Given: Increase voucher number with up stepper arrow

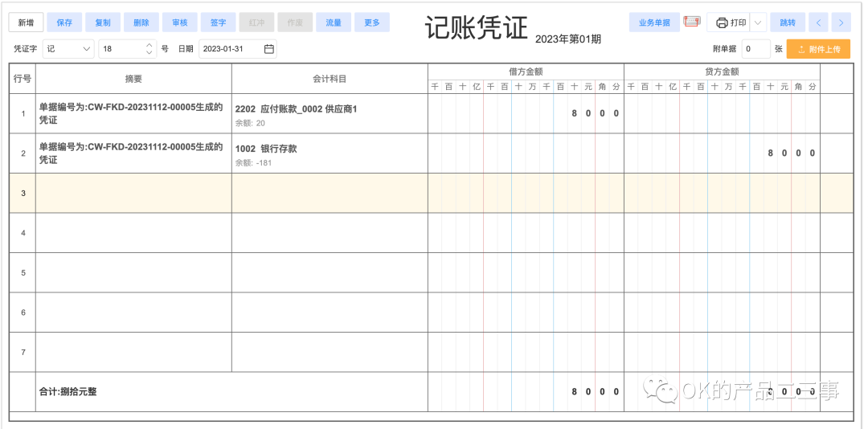Looking at the screenshot, I should [149, 45].
